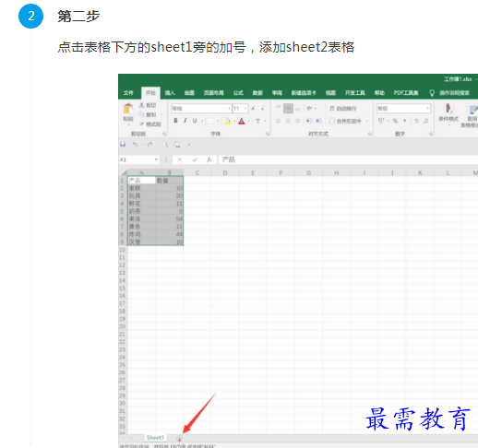Click the 合并后居中 merge button

click(345, 121)
